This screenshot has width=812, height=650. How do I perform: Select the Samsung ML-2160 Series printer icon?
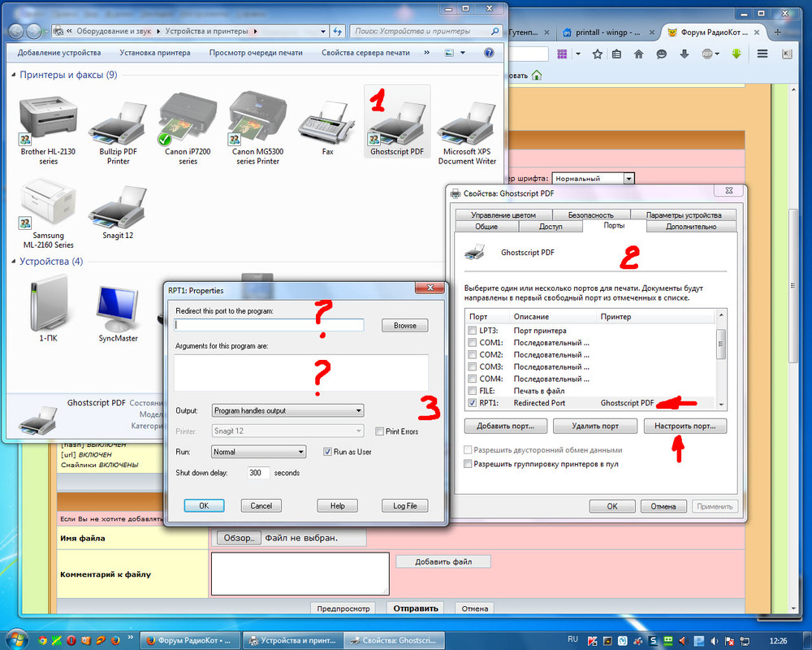(x=48, y=204)
